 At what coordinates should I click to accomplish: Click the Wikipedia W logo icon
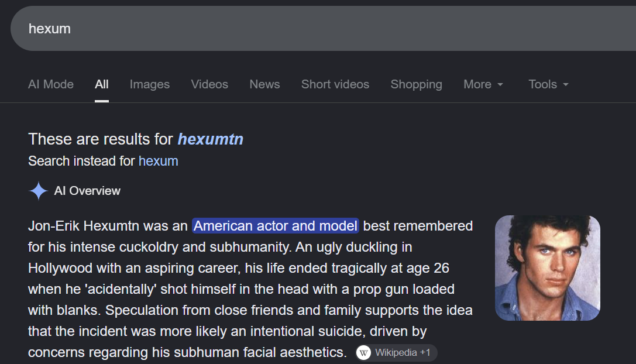pos(363,353)
